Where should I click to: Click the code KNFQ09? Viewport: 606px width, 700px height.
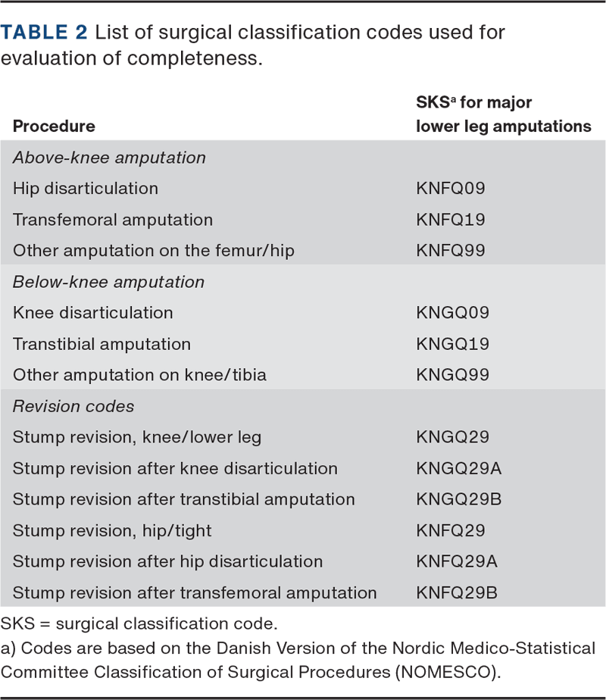[451, 189]
